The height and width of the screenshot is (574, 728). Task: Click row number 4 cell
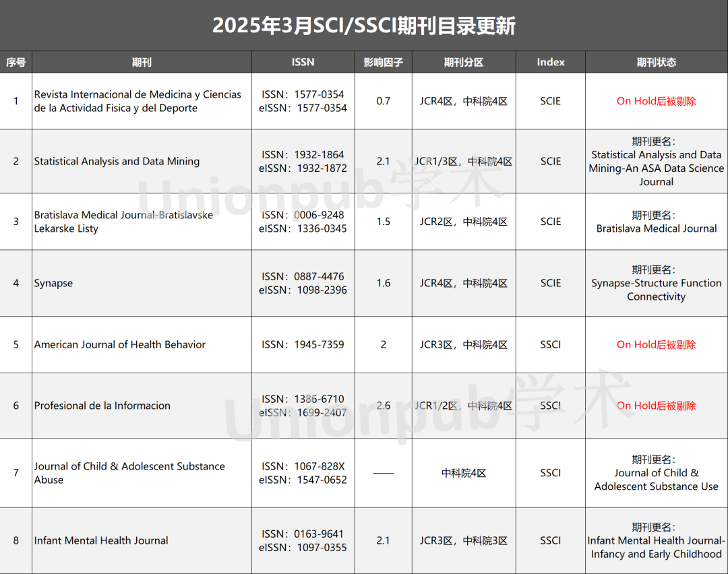[16, 283]
